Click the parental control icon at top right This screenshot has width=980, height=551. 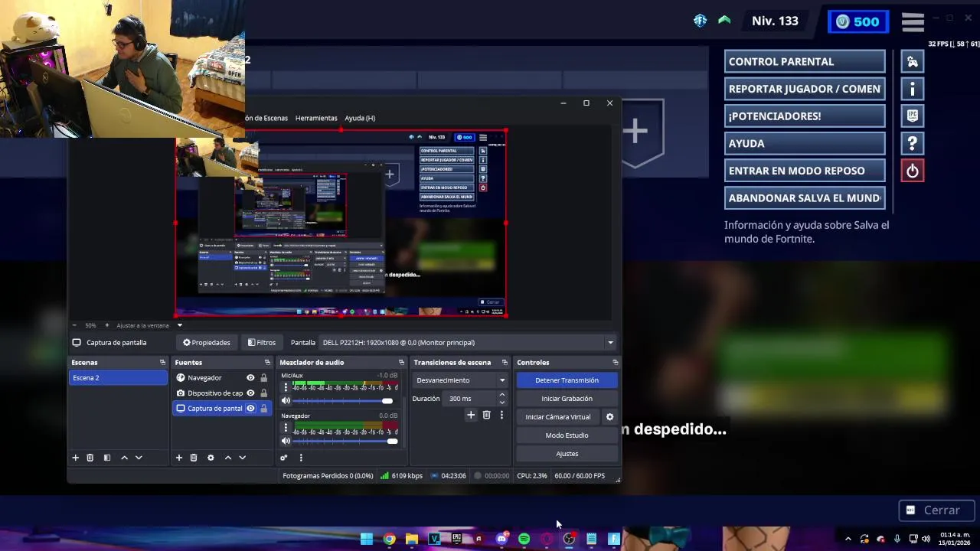[x=913, y=61]
